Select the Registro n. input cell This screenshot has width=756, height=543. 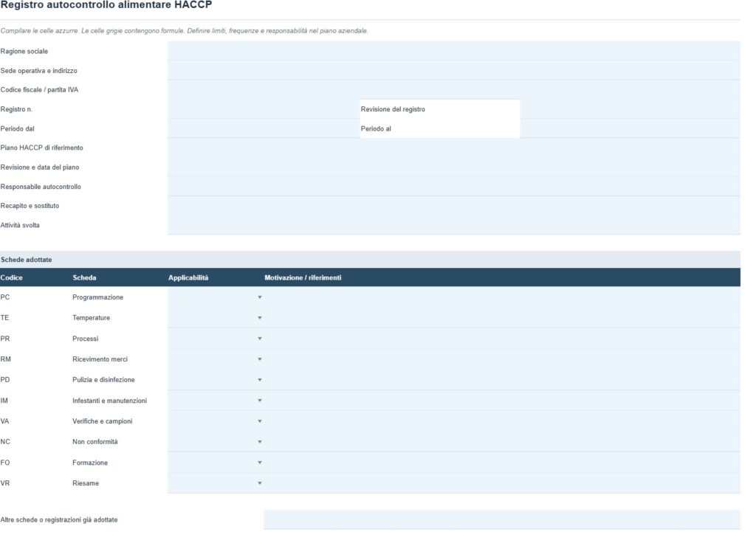pyautogui.click(x=264, y=109)
